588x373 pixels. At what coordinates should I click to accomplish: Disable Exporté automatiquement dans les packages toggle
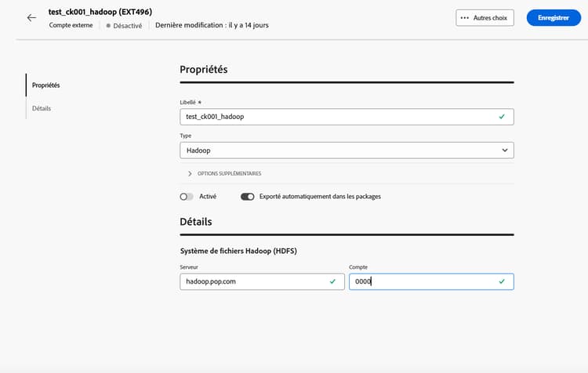point(248,197)
